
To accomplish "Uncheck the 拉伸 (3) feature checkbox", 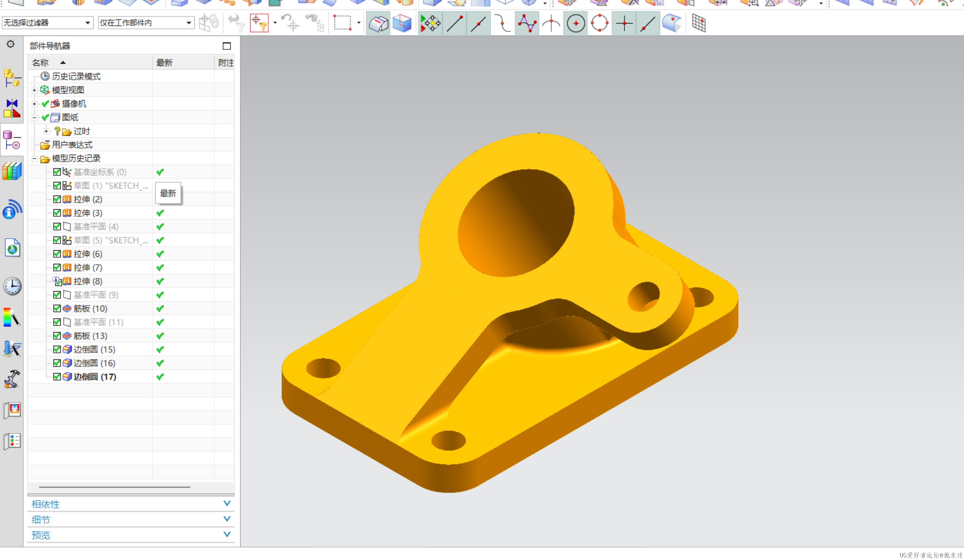I will (57, 213).
